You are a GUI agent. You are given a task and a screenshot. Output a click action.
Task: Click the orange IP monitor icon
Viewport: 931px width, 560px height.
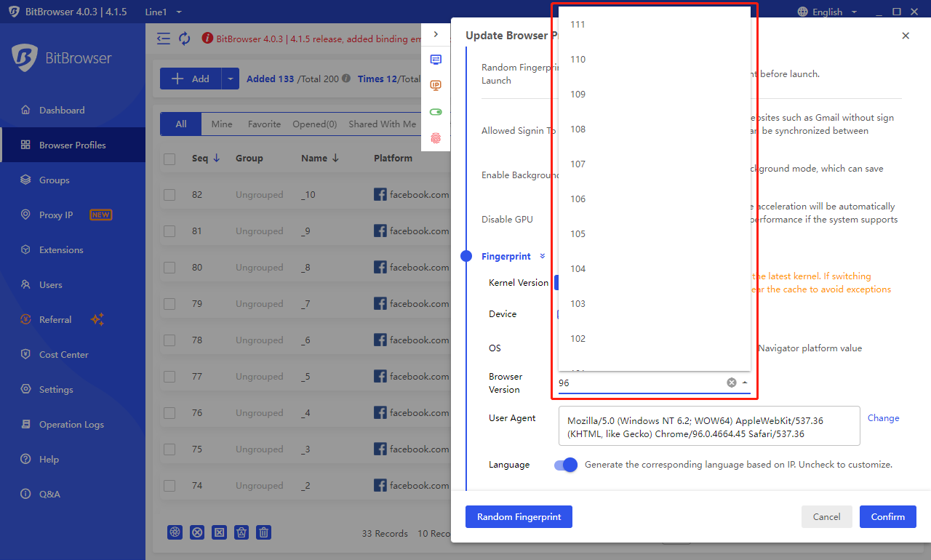[436, 86]
